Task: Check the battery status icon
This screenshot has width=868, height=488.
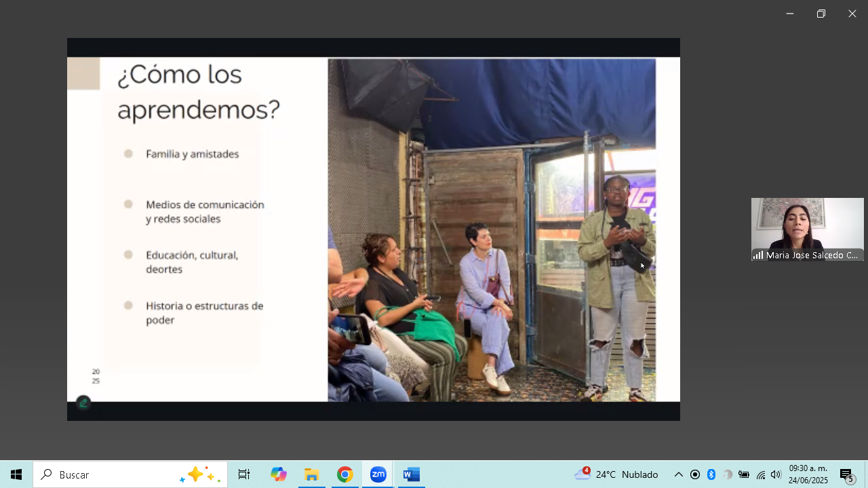Action: tap(744, 474)
